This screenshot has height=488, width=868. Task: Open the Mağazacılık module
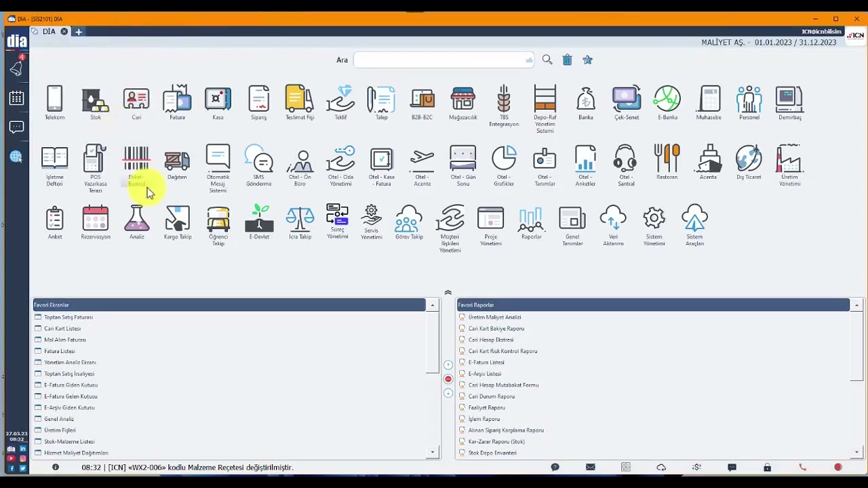(462, 103)
